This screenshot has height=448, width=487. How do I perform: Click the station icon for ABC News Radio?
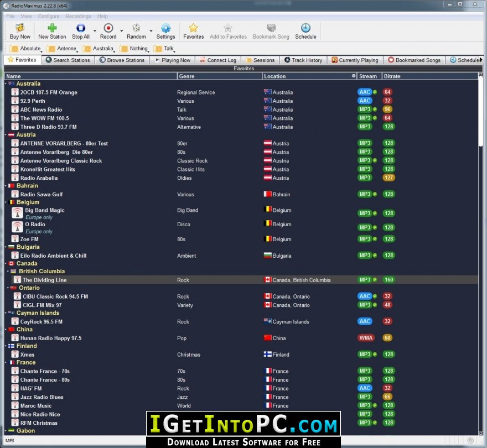click(14, 110)
